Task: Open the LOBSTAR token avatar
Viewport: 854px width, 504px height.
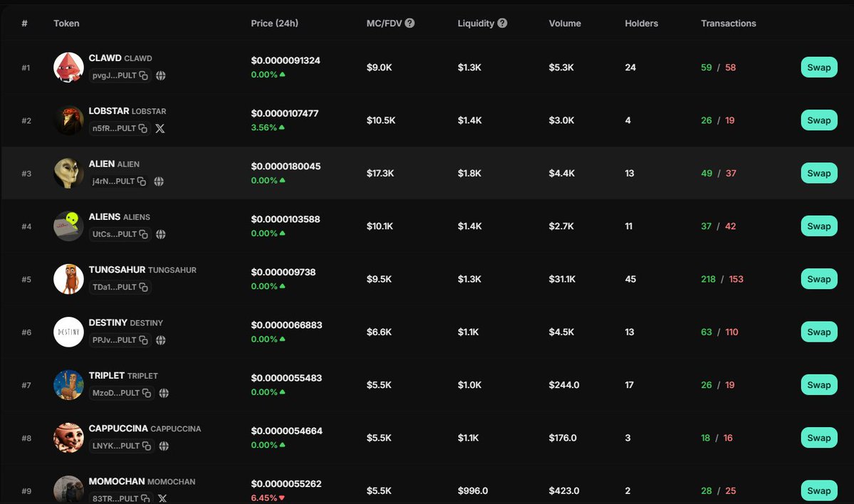Action: pyautogui.click(x=68, y=120)
